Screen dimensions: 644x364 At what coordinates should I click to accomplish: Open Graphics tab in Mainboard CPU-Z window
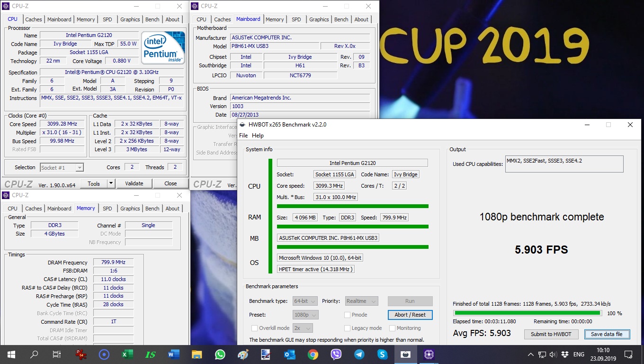tap(319, 19)
